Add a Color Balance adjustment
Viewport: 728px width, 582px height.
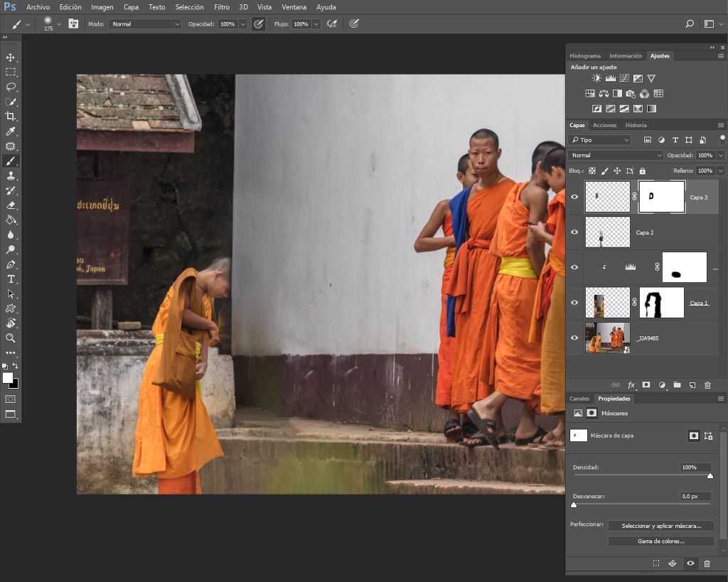[x=604, y=94]
